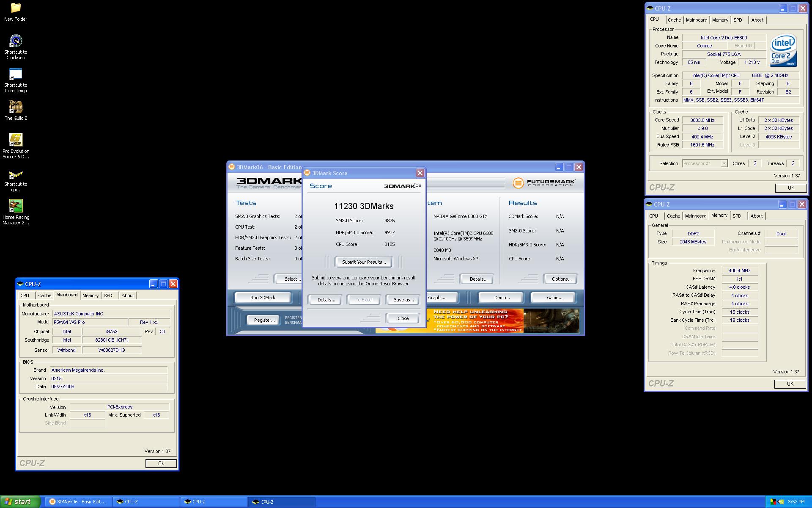The image size is (812, 508).
Task: Click the CPU-Z Memory window title icon
Action: (649, 204)
